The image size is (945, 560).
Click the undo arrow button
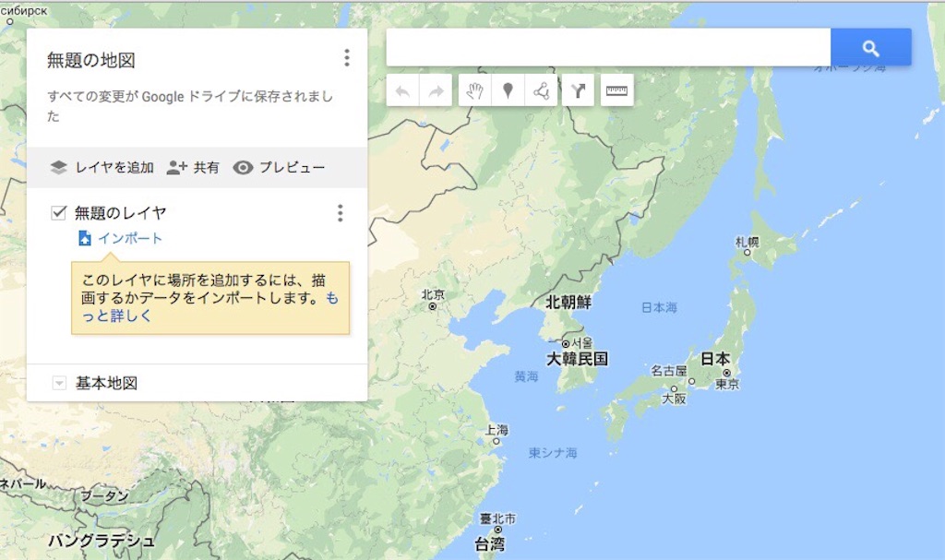(402, 90)
